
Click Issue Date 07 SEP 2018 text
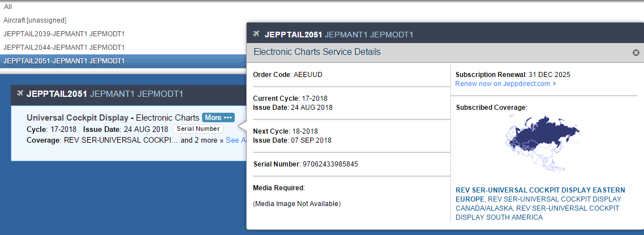click(292, 140)
